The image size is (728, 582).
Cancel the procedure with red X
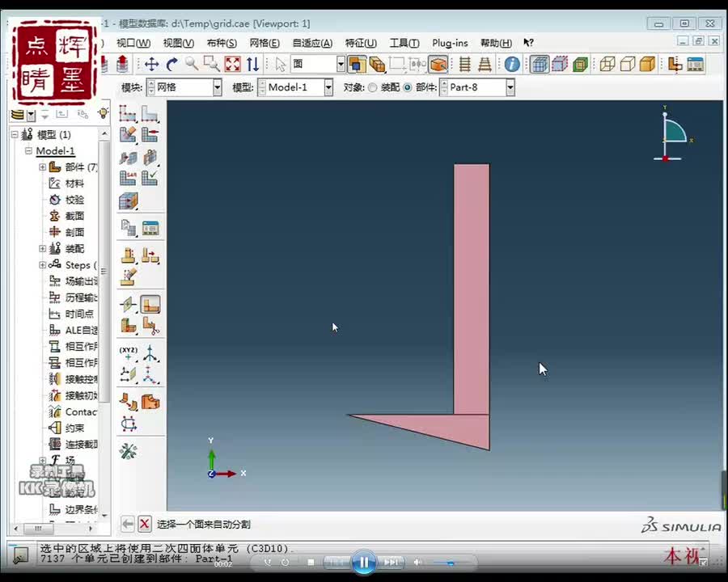[x=145, y=525]
